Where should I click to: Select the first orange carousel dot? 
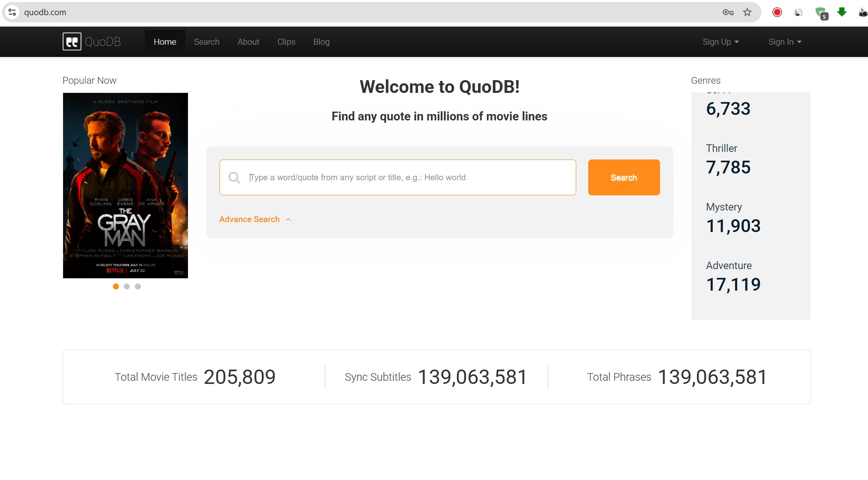(116, 286)
